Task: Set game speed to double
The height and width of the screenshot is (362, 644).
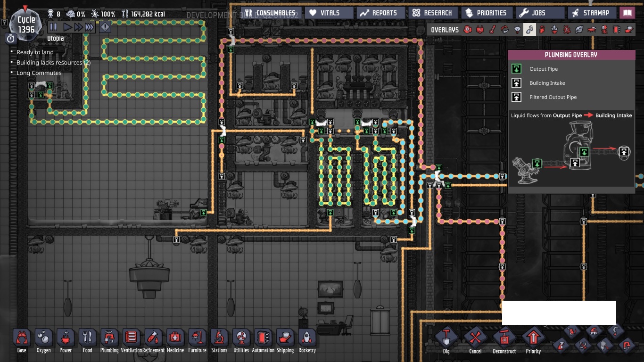Action: (78, 27)
